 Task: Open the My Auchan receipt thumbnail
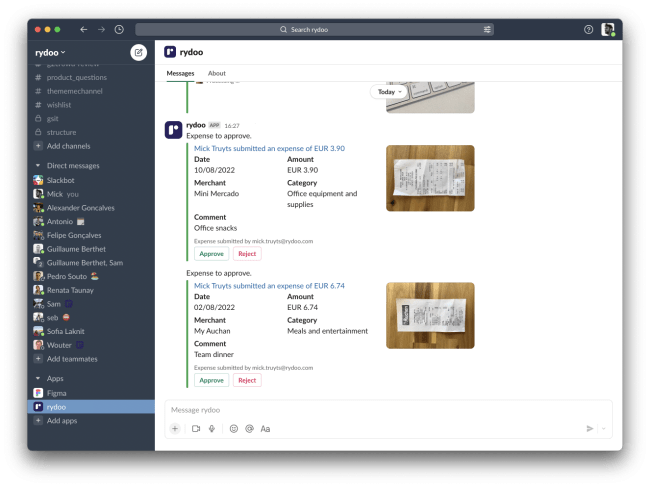430,315
